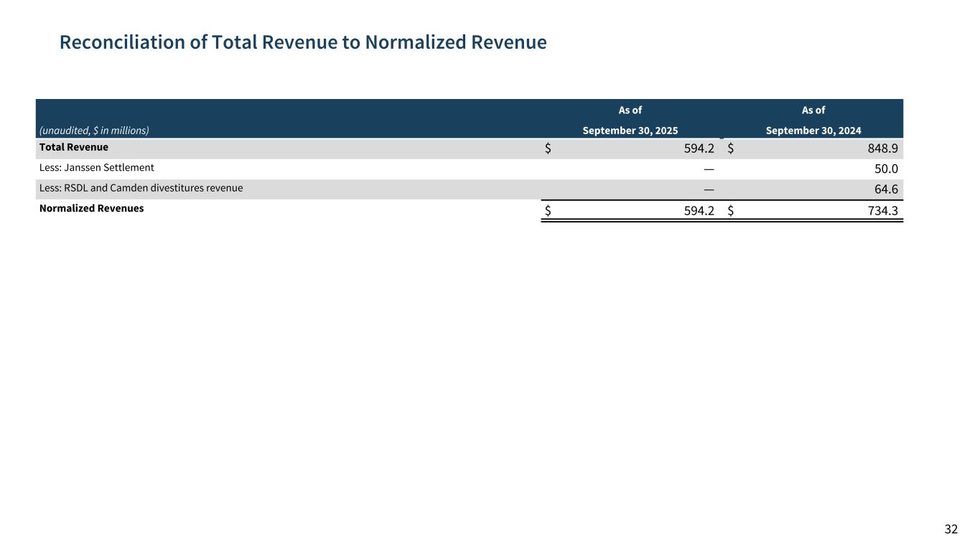Click the September 30, 2024 column header

[813, 131]
